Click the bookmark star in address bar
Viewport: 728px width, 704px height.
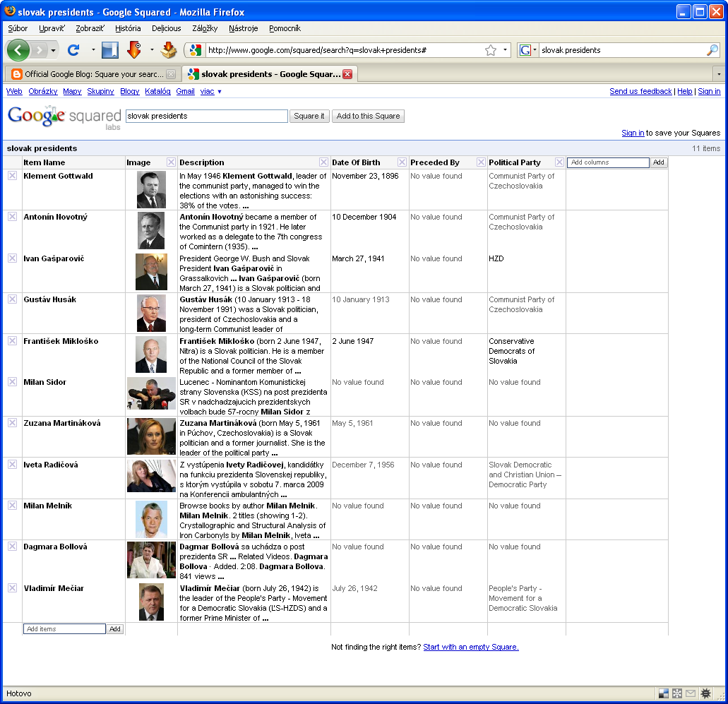click(491, 50)
